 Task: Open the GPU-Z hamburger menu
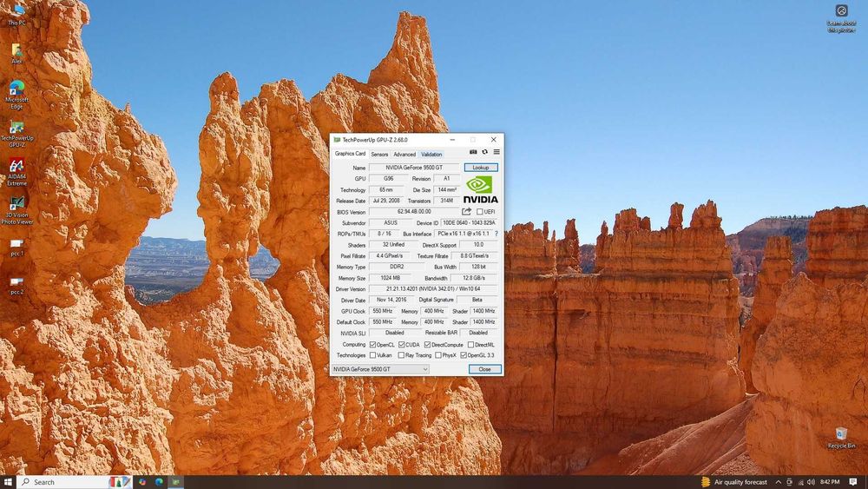[x=496, y=152]
